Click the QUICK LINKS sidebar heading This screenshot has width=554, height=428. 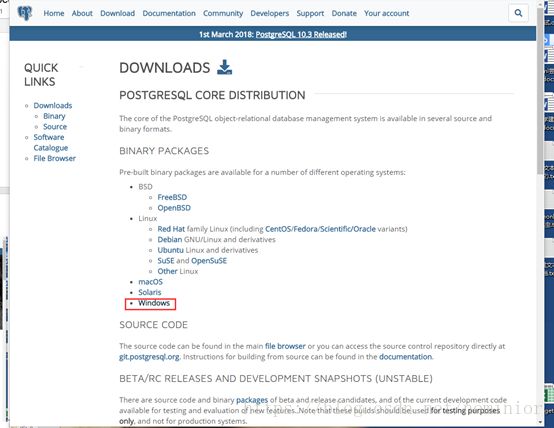coord(41,75)
